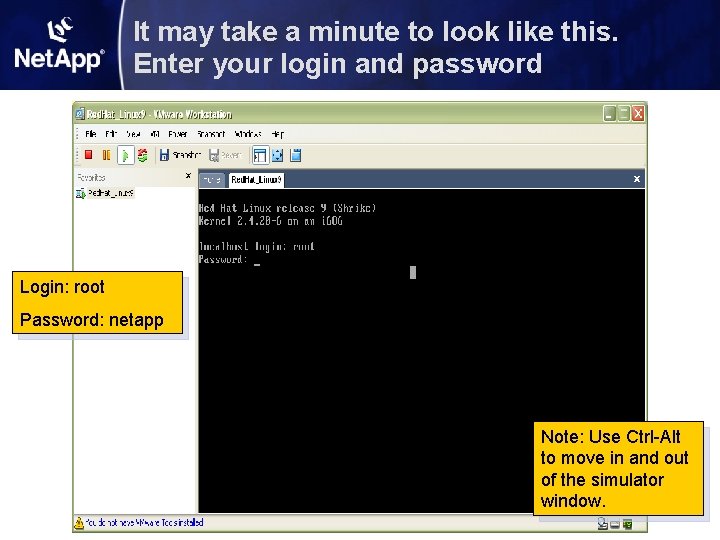The image size is (720, 540).
Task: Click the VMware Tools not installed message
Action: tap(144, 523)
